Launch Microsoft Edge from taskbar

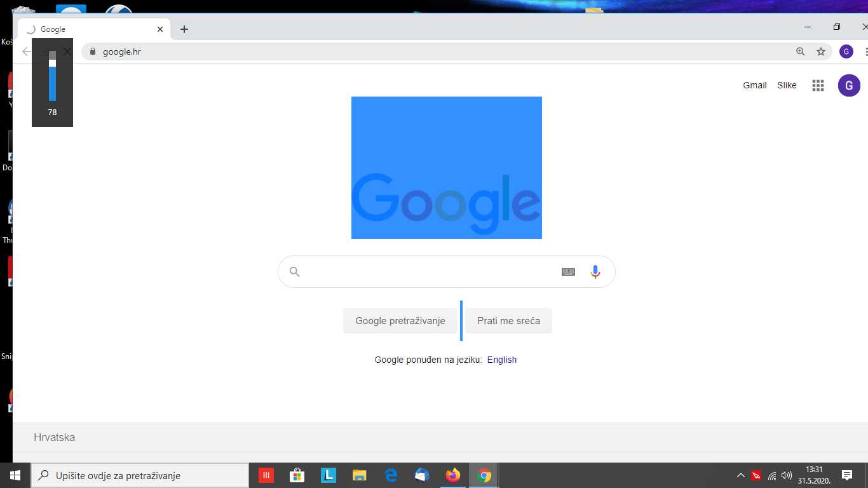click(391, 475)
